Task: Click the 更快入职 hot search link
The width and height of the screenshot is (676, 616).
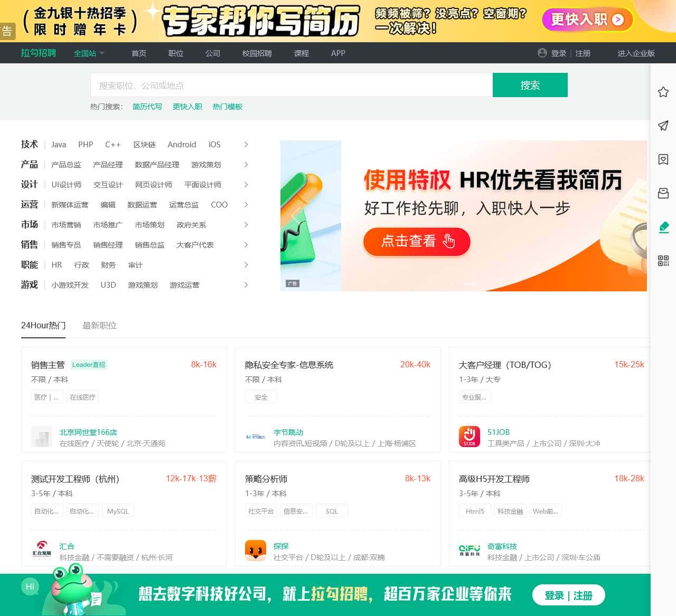Action: (x=187, y=107)
